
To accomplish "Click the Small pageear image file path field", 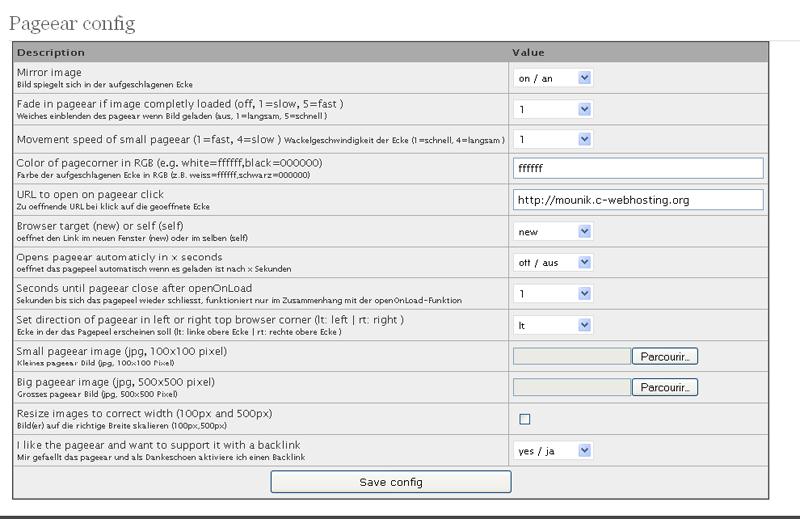I will pos(572,357).
